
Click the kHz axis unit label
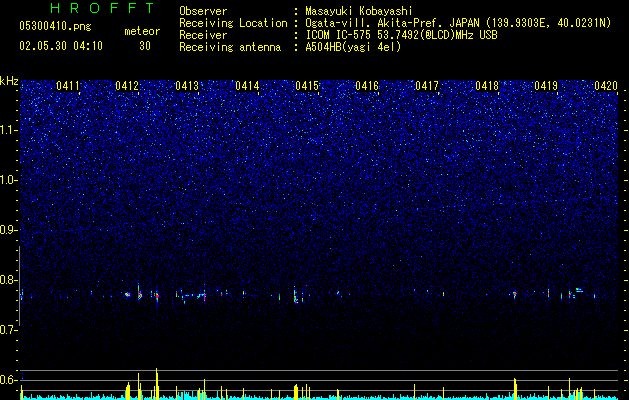pyautogui.click(x=9, y=81)
